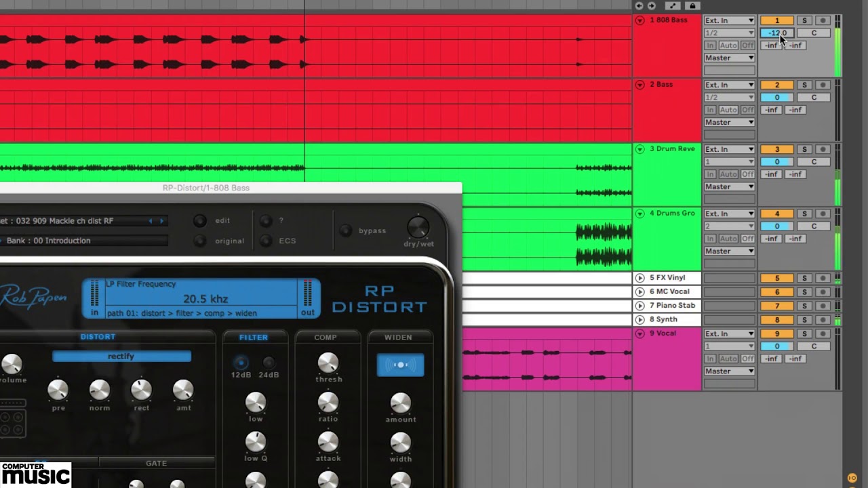Click the next preset arrow in RP-Distort
Screen dimensions: 868x488
click(161, 221)
